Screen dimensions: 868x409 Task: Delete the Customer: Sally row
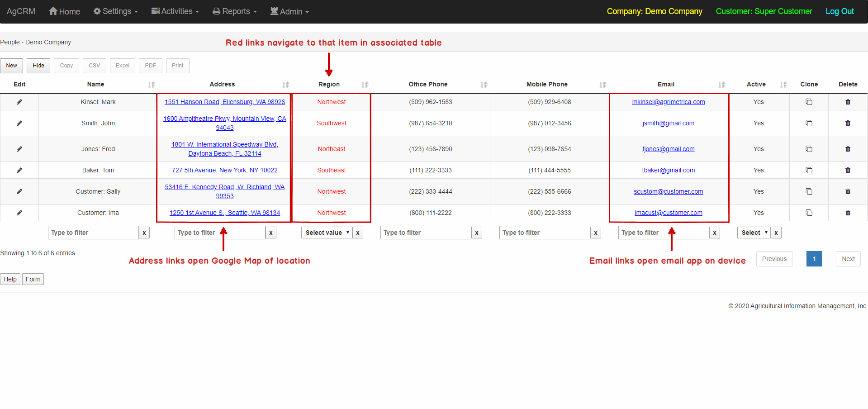click(848, 191)
